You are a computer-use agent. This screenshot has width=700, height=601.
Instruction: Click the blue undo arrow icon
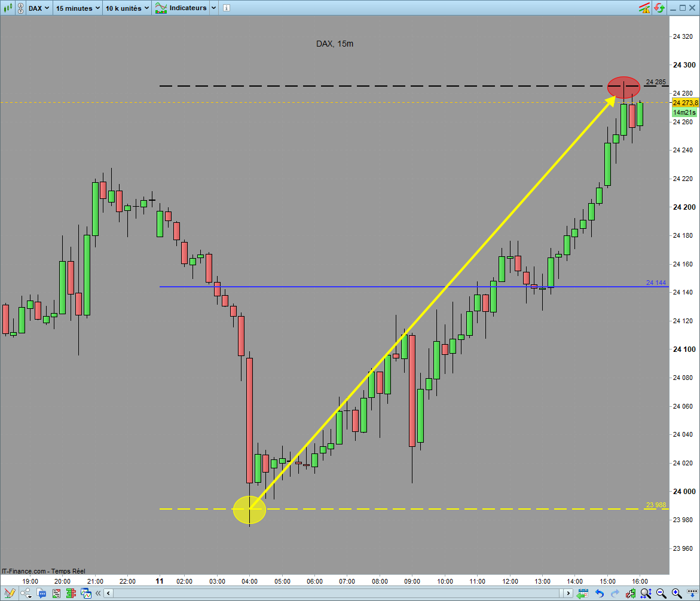pos(599,593)
